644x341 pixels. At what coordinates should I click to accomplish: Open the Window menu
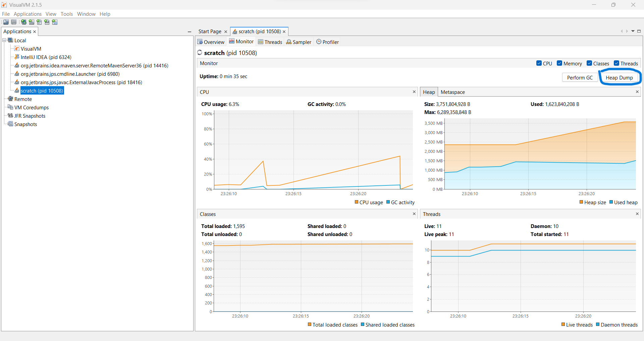(x=86, y=14)
